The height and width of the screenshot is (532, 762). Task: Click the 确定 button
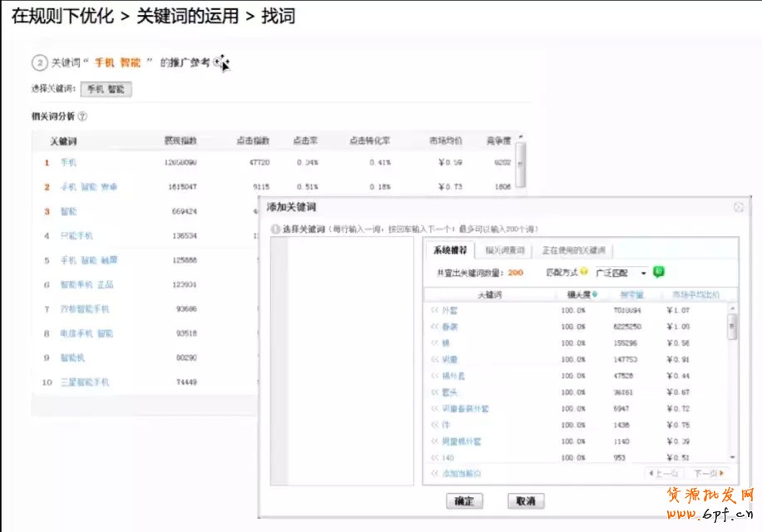click(x=464, y=501)
